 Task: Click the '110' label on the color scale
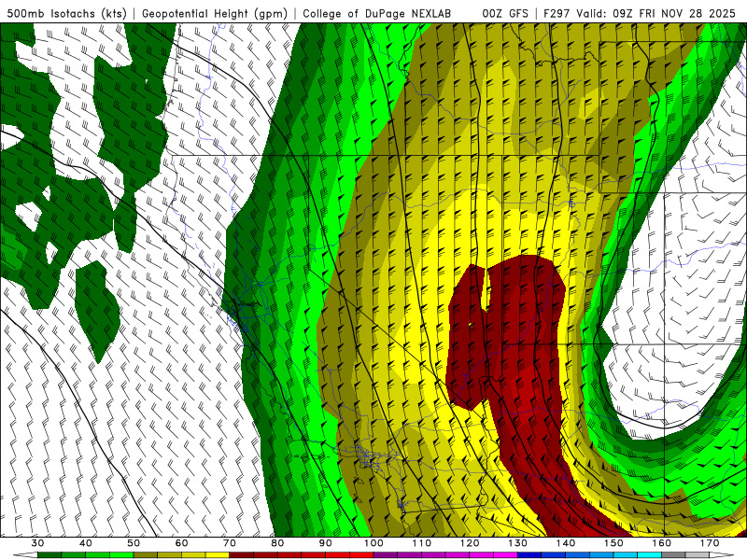422,543
